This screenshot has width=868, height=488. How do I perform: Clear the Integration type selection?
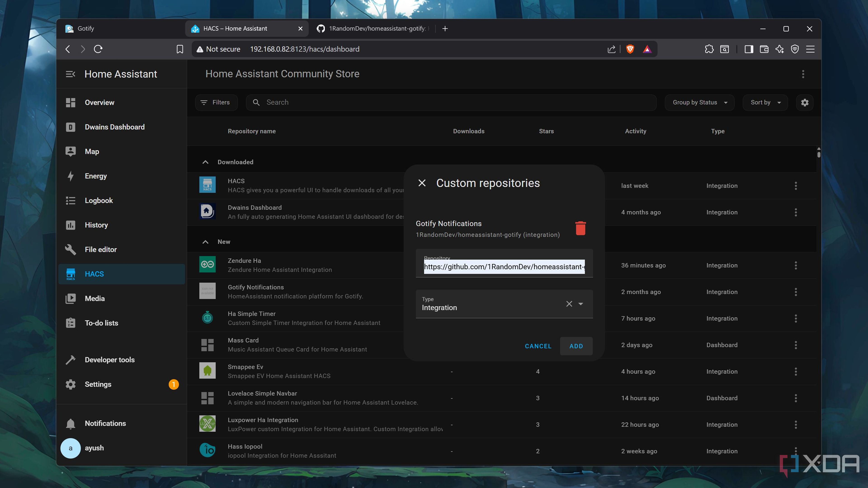coord(569,304)
